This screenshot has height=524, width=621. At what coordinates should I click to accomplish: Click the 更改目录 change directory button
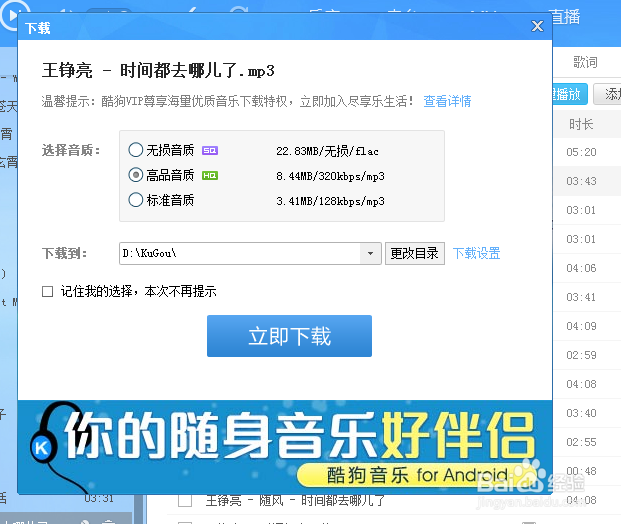pos(415,253)
